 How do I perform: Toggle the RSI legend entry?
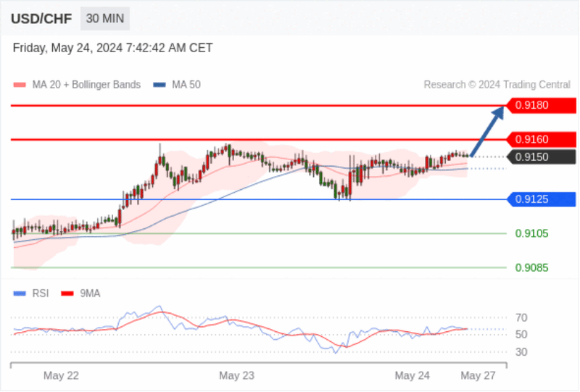coord(31,293)
